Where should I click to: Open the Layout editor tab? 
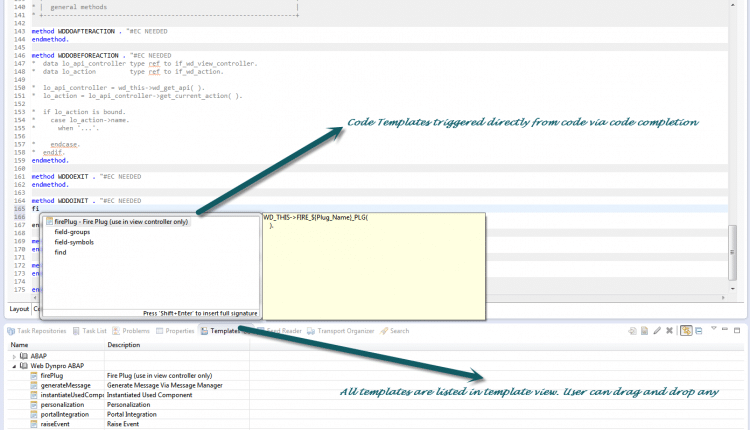pos(19,309)
